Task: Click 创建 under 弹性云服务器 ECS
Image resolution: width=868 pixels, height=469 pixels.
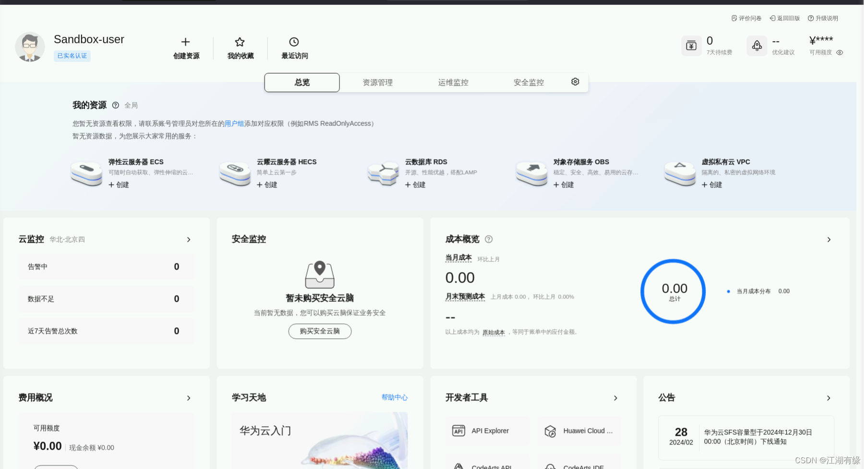Action: [119, 185]
